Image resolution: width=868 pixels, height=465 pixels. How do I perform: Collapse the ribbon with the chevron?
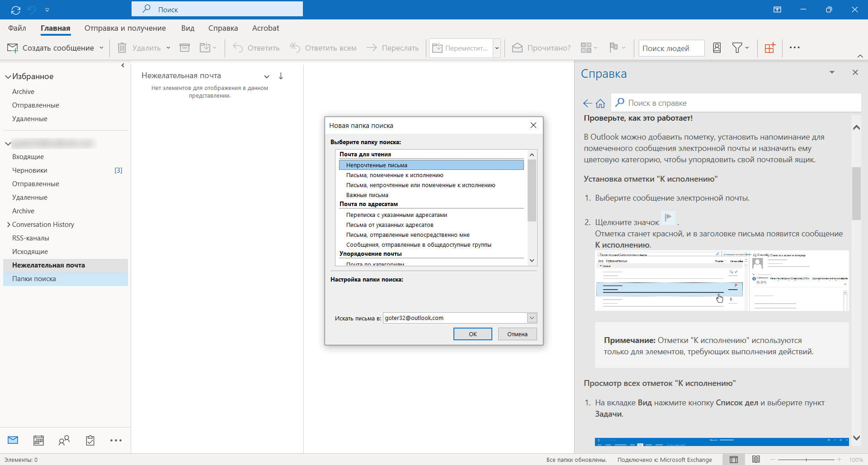860,56
